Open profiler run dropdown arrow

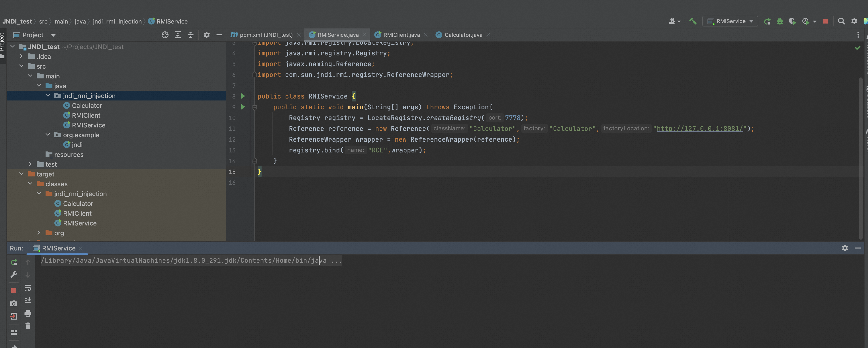(815, 22)
